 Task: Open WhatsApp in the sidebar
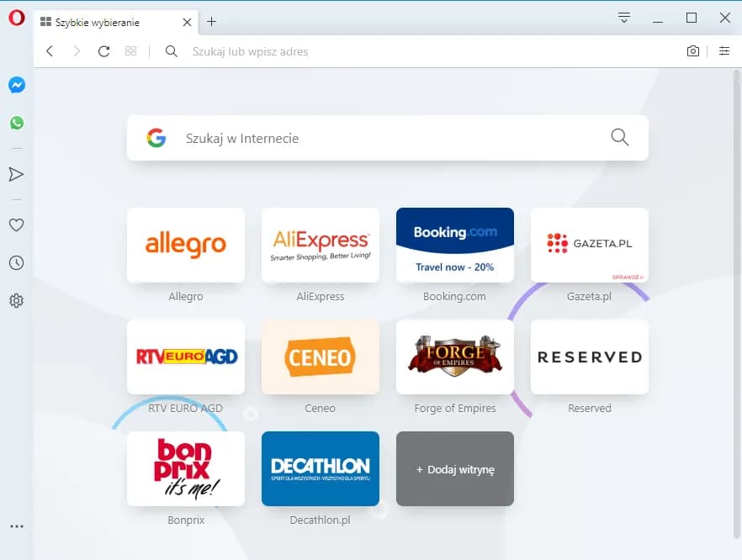click(17, 123)
